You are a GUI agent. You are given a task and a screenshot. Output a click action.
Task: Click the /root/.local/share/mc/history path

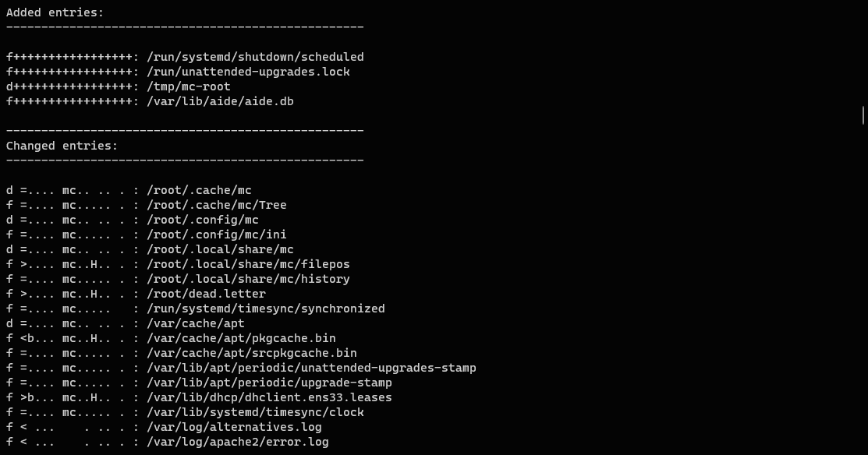pyautogui.click(x=248, y=279)
